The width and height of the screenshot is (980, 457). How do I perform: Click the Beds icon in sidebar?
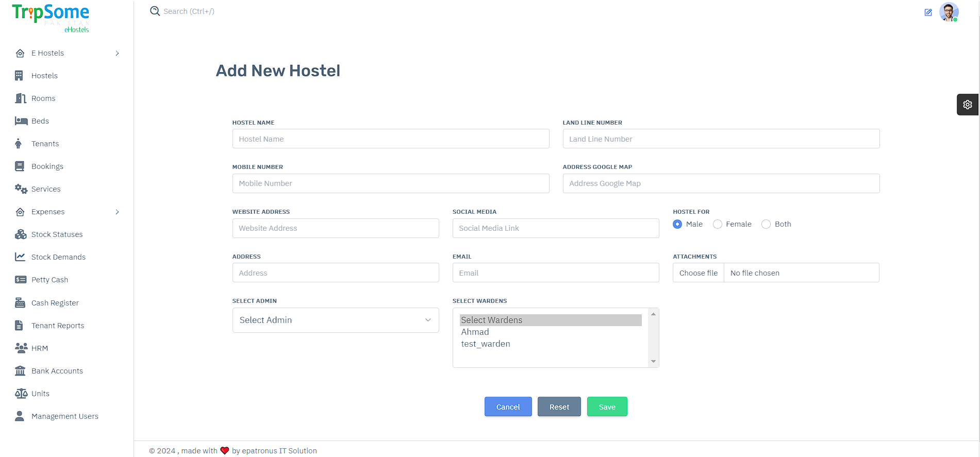(x=21, y=121)
